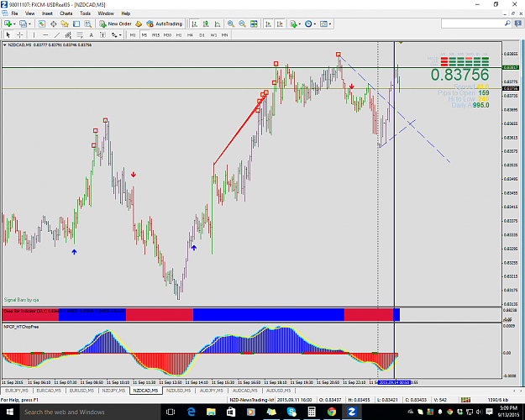Select the Arrows drawing tool icon
525x420 pixels.
click(114, 34)
